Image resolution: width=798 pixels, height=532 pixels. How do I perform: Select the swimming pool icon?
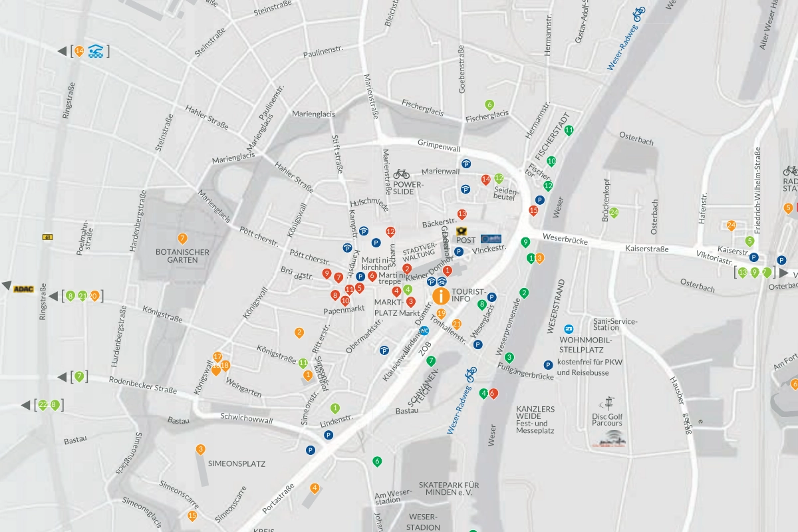[97, 51]
